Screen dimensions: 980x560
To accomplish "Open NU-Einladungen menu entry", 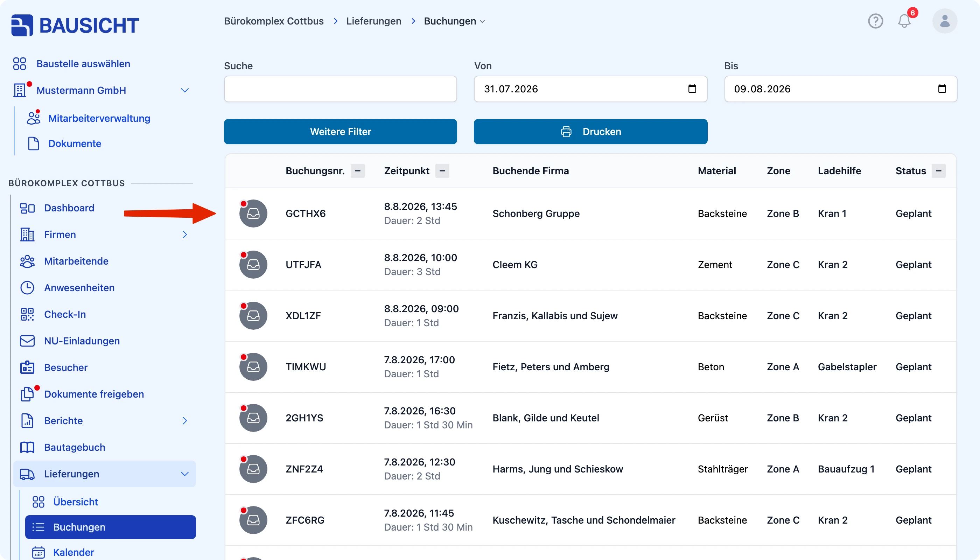I will 82,341.
